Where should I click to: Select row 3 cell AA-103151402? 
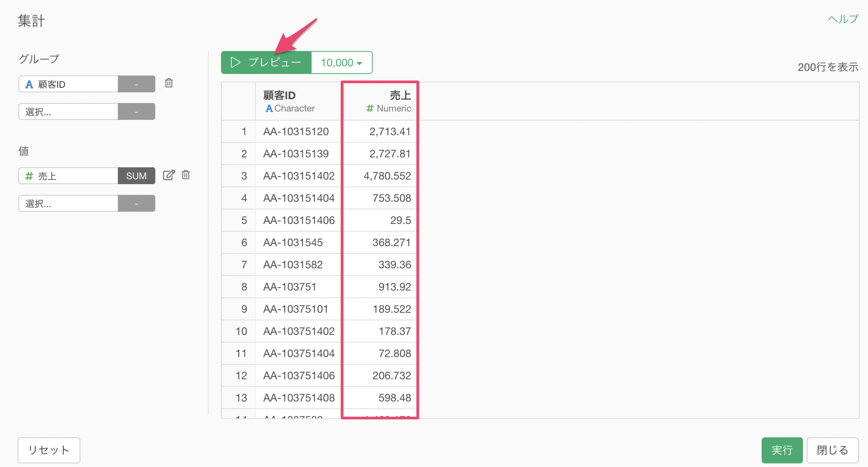coord(299,176)
